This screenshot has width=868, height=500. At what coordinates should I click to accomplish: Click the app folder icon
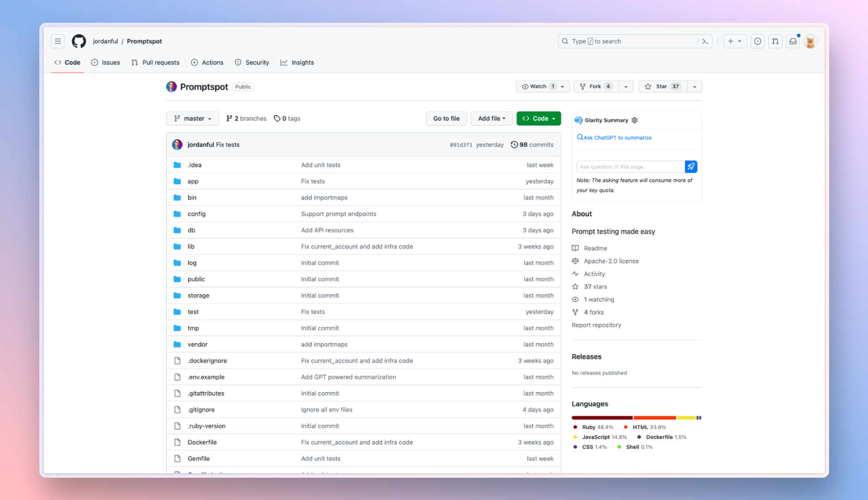[x=177, y=181]
